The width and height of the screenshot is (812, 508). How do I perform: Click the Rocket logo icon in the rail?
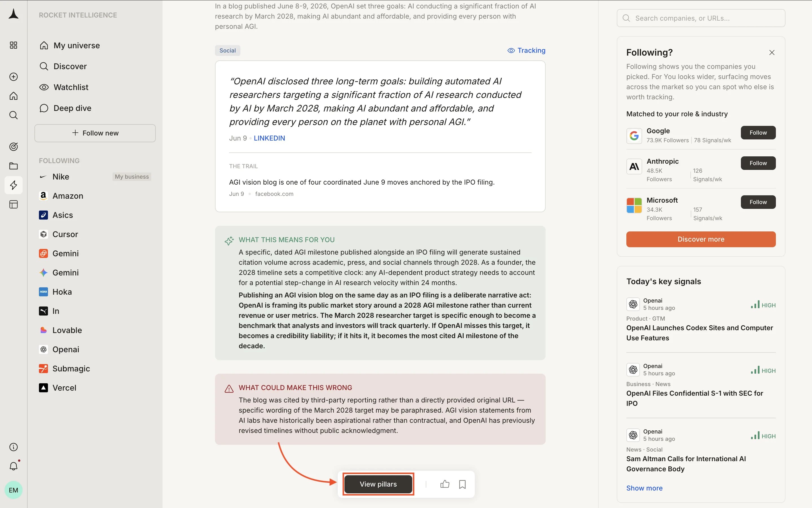coord(14,14)
